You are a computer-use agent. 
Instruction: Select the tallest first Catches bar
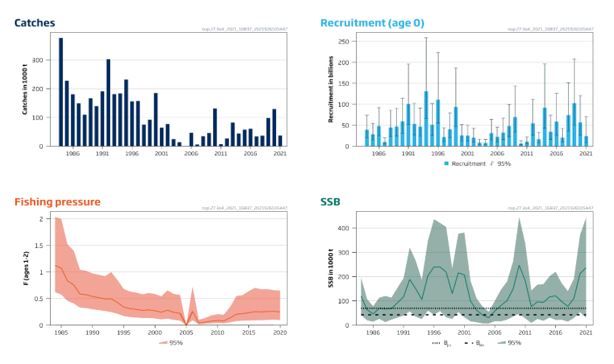(x=61, y=92)
